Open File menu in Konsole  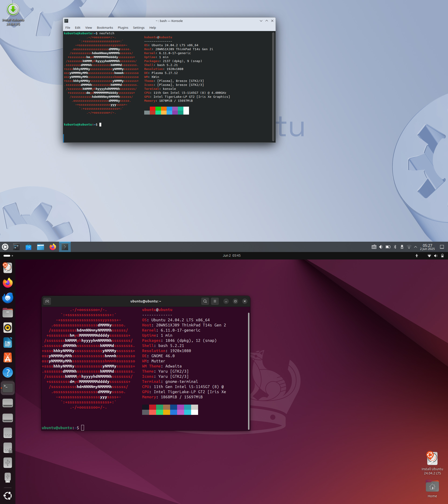coord(68,28)
